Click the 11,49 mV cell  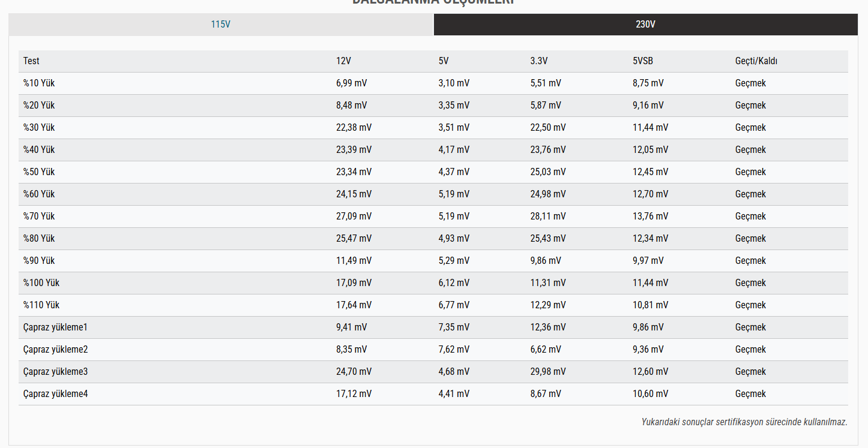click(x=354, y=261)
